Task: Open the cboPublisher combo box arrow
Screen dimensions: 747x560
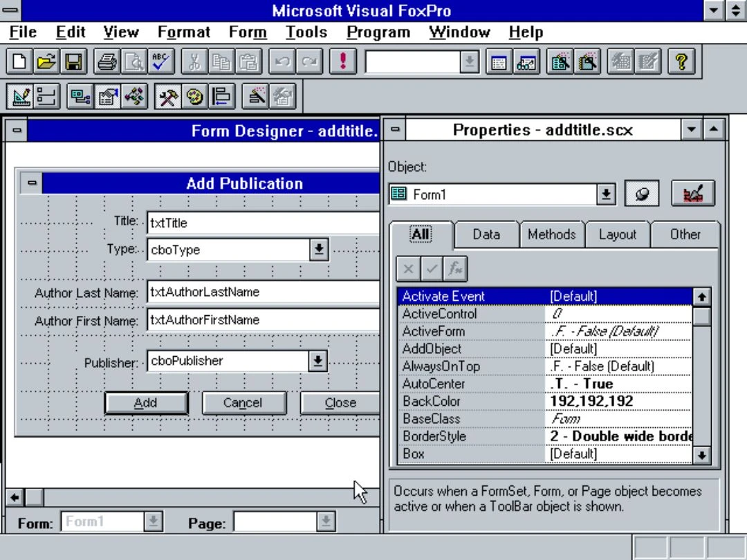Action: click(318, 361)
